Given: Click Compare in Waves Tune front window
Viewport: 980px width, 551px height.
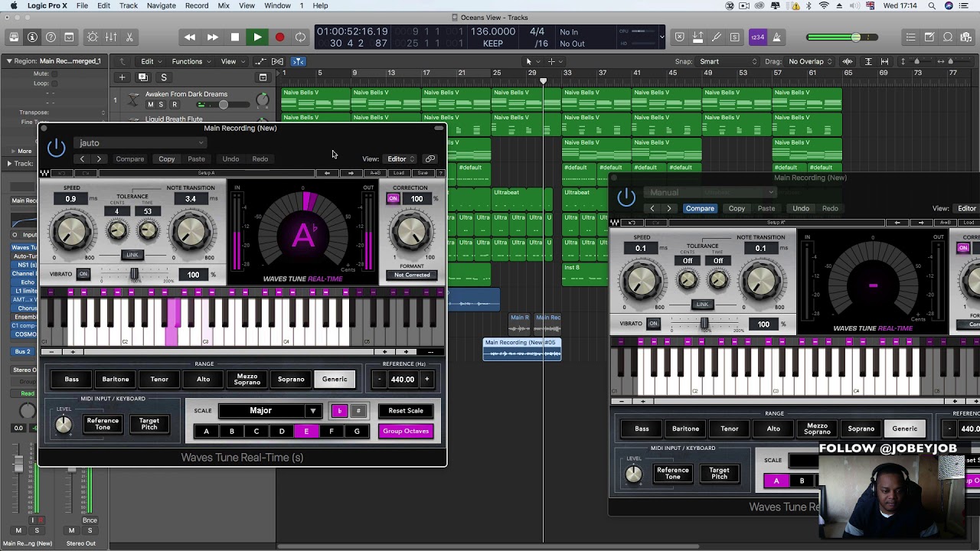Looking at the screenshot, I should click(x=129, y=159).
